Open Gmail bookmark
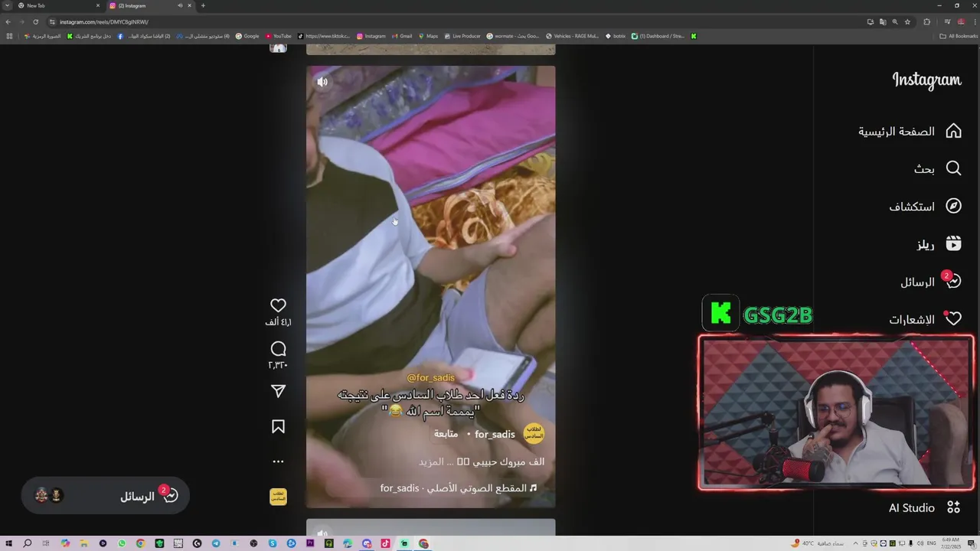The image size is (980, 551). click(402, 36)
